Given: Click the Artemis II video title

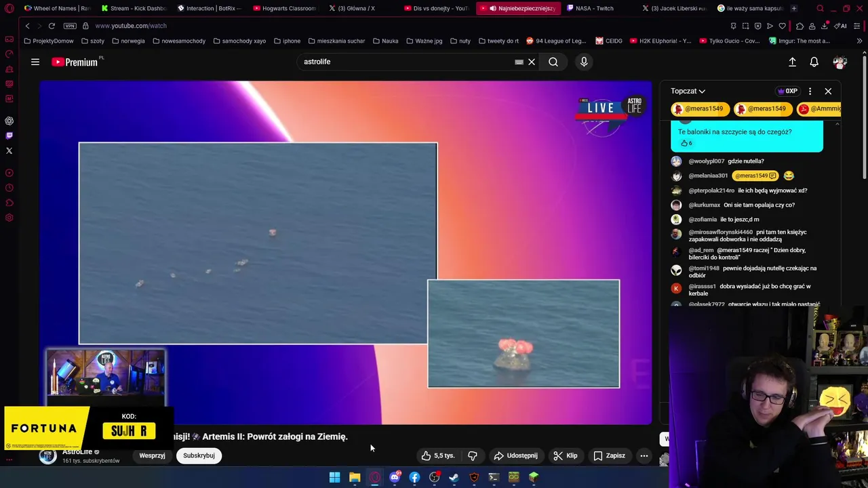Looking at the screenshot, I should click(261, 436).
